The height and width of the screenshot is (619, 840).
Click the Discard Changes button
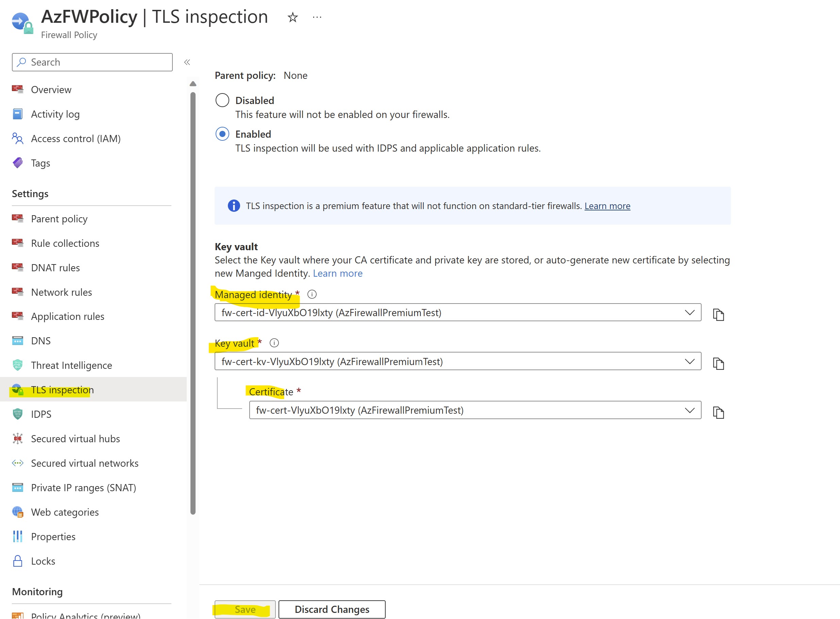click(332, 609)
